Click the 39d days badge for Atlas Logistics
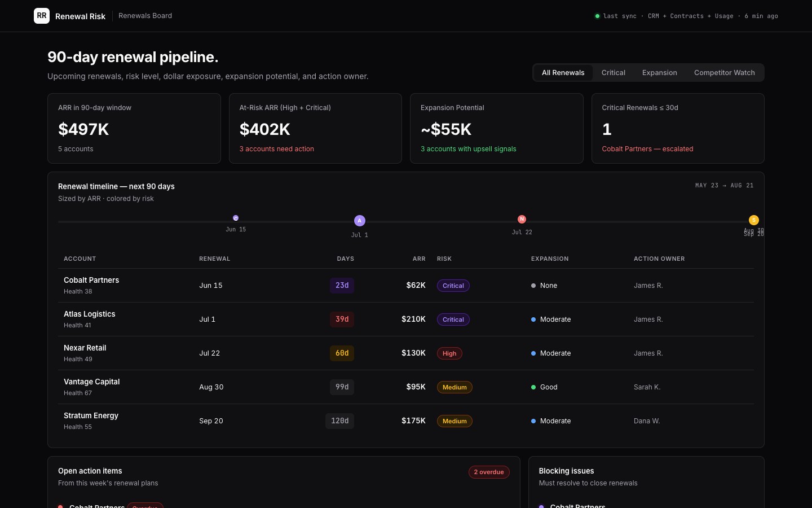 coord(342,319)
